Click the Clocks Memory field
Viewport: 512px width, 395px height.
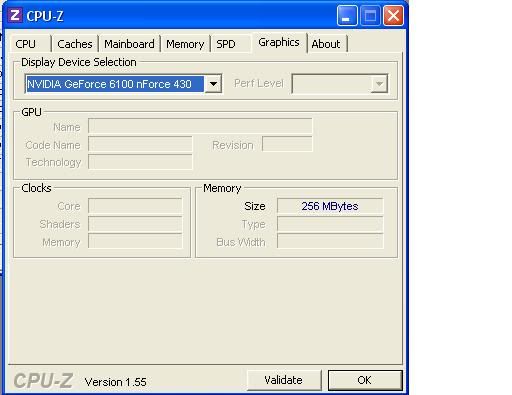point(135,241)
